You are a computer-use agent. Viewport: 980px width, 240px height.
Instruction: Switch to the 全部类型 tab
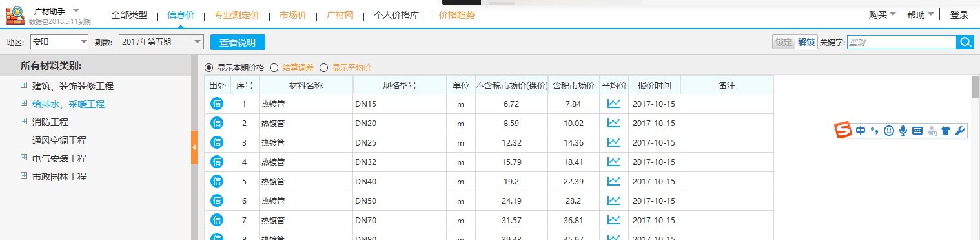point(129,15)
